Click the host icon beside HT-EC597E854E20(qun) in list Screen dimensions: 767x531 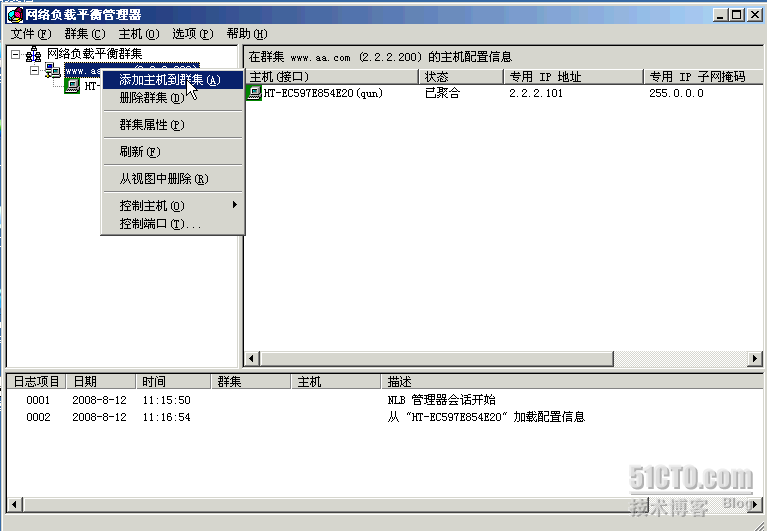(x=254, y=92)
